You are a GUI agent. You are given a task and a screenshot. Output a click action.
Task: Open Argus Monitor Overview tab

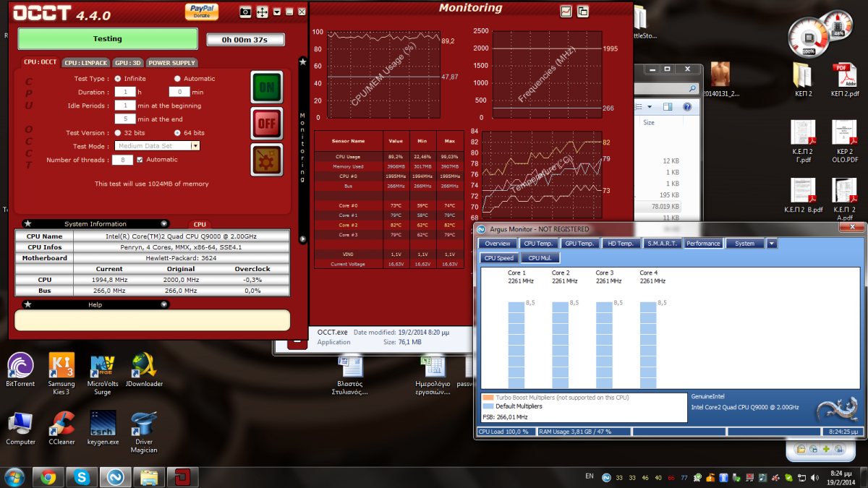[498, 244]
